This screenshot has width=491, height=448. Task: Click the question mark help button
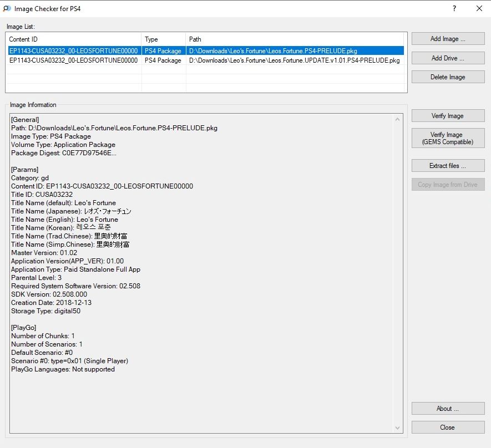pyautogui.click(x=454, y=8)
